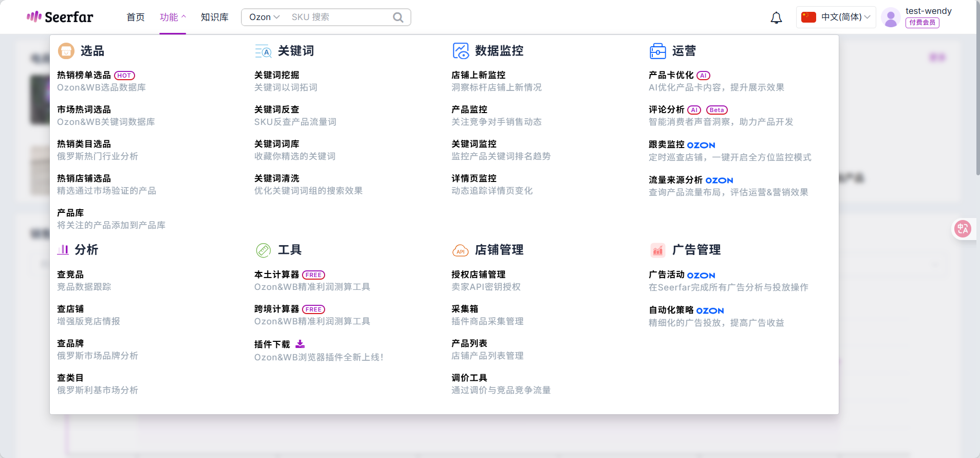Click the 选品 category icon

pyautogui.click(x=66, y=51)
